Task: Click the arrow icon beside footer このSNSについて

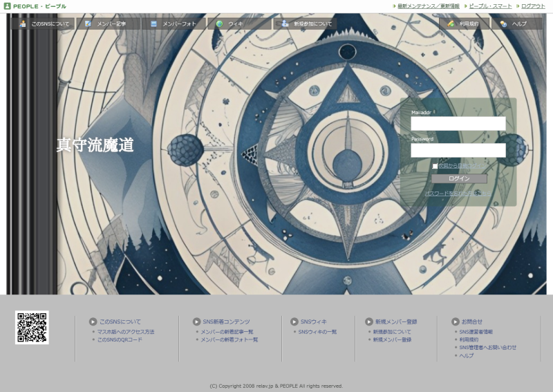Action: pyautogui.click(x=93, y=321)
